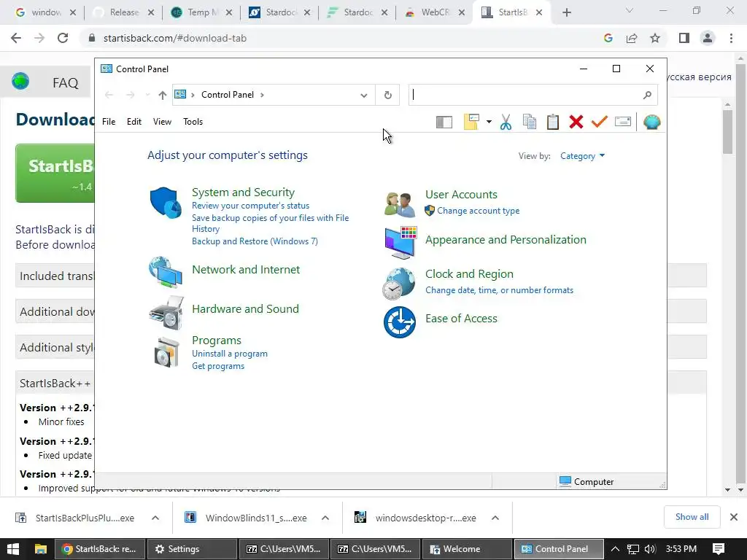Click the Programs disc box icon
This screenshot has width=747, height=560.
pos(166,352)
